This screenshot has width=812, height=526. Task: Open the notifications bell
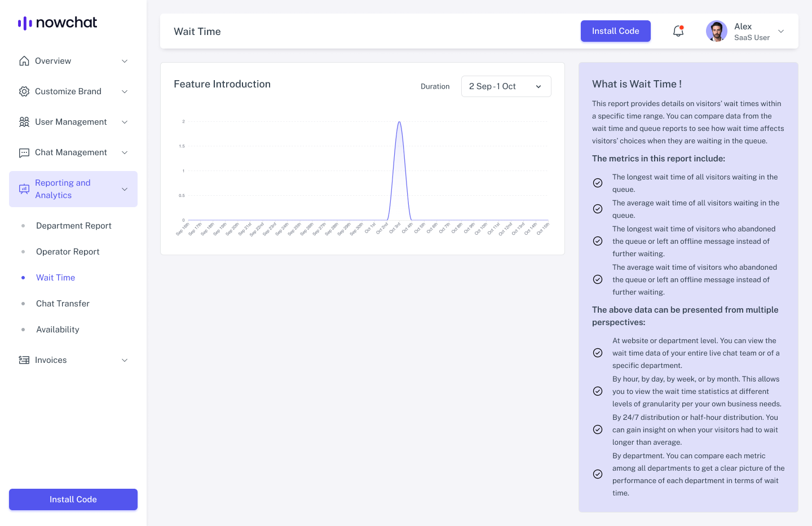click(678, 31)
